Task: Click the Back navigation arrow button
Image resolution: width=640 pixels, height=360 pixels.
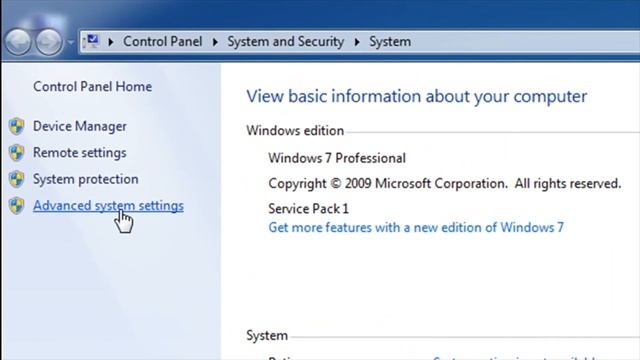Action: pos(18,42)
